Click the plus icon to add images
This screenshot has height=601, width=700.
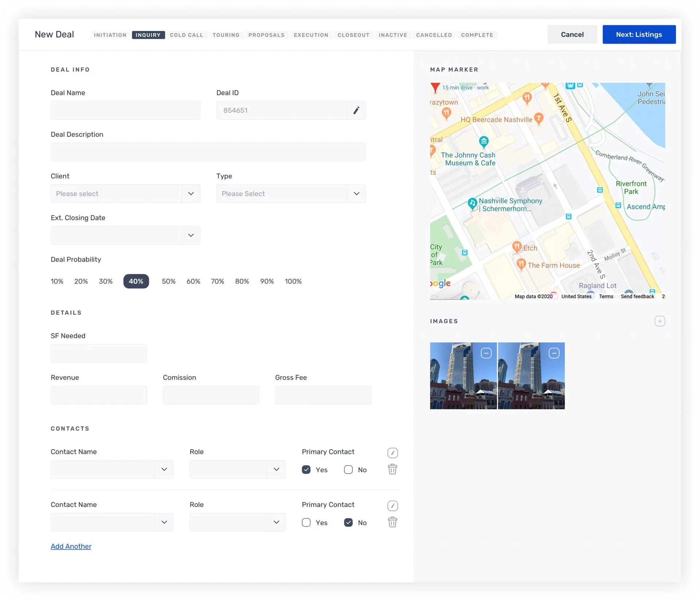[660, 321]
